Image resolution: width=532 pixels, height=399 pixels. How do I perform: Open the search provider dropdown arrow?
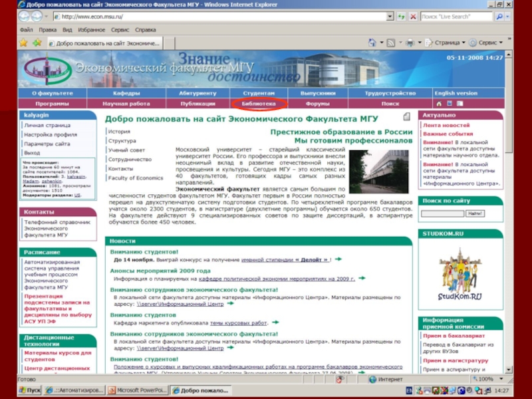click(x=507, y=16)
